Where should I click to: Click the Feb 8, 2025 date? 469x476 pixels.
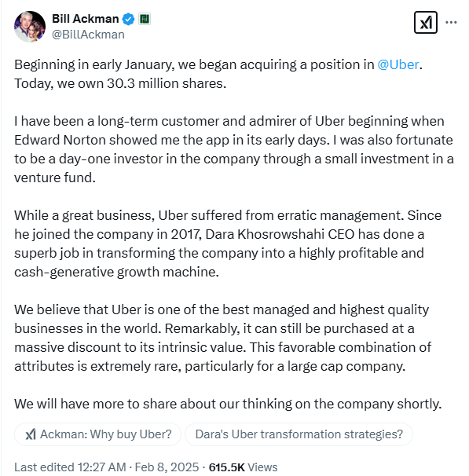pyautogui.click(x=167, y=467)
